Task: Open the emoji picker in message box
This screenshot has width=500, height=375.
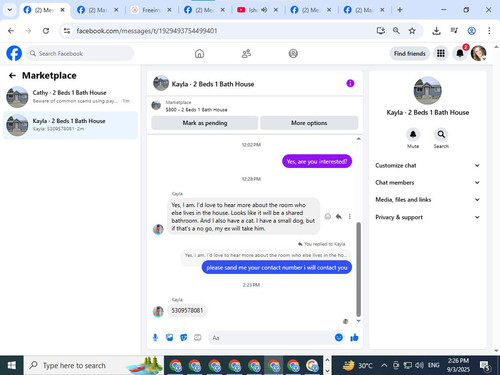Action: [339, 337]
